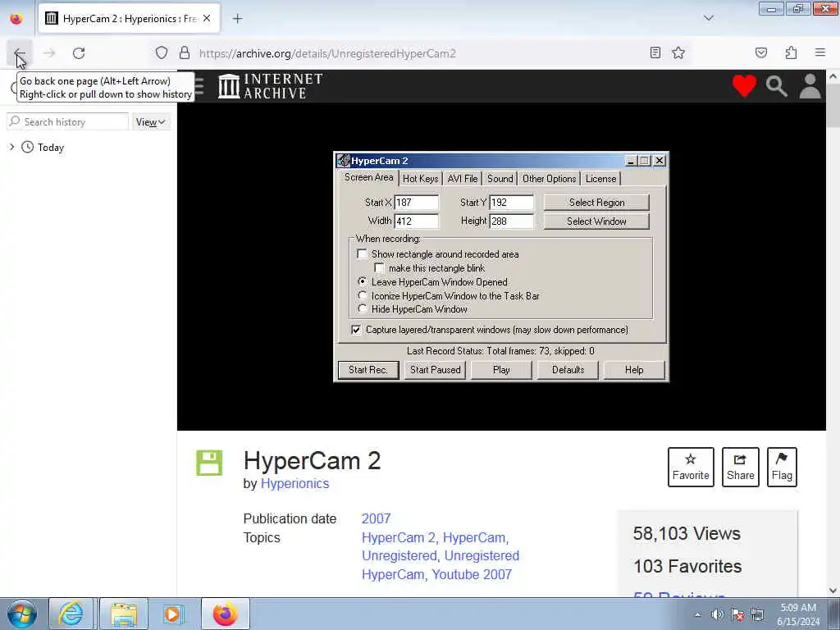
Task: Go back one page in Firefox
Action: tap(20, 53)
